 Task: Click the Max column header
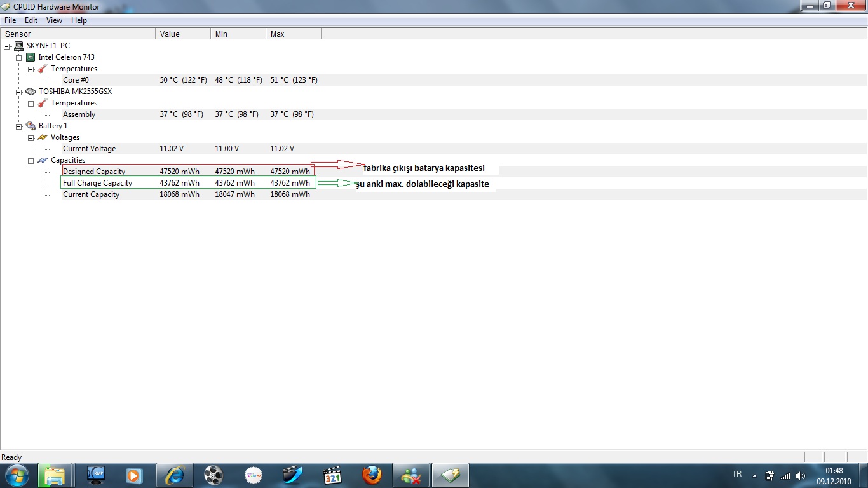click(x=294, y=34)
